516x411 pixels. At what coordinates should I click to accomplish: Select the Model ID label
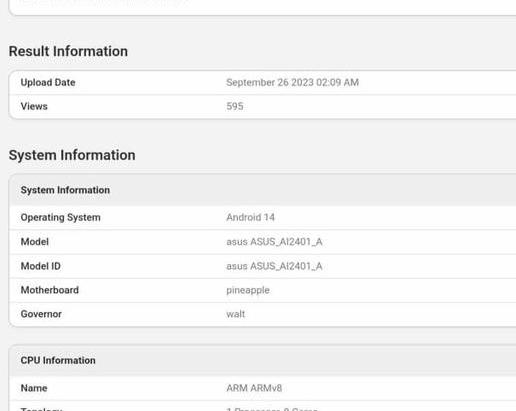click(x=41, y=266)
